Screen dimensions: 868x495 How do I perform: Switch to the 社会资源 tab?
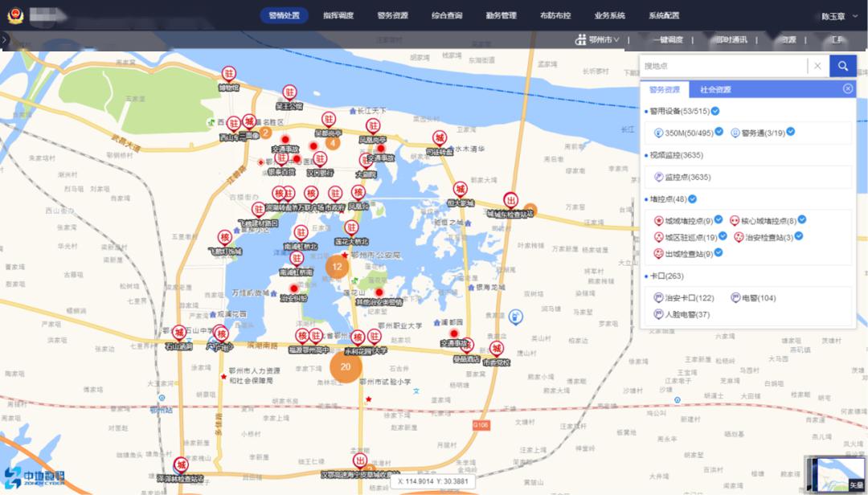click(715, 89)
